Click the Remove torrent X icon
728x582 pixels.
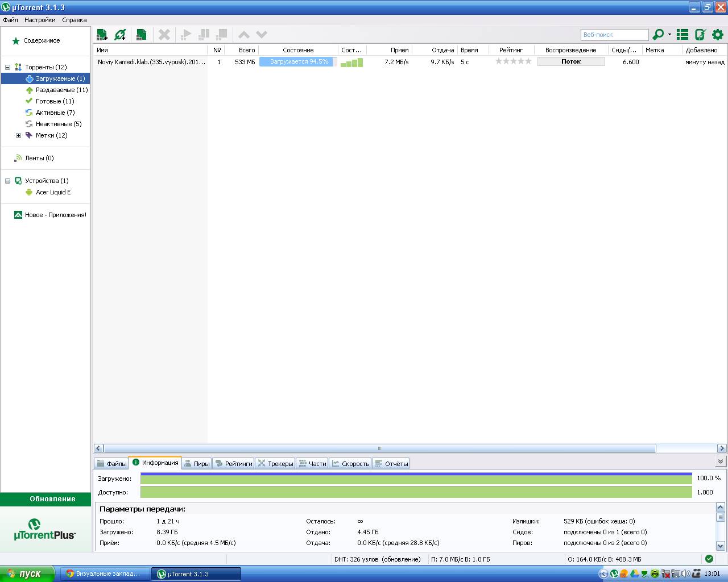pyautogui.click(x=164, y=35)
